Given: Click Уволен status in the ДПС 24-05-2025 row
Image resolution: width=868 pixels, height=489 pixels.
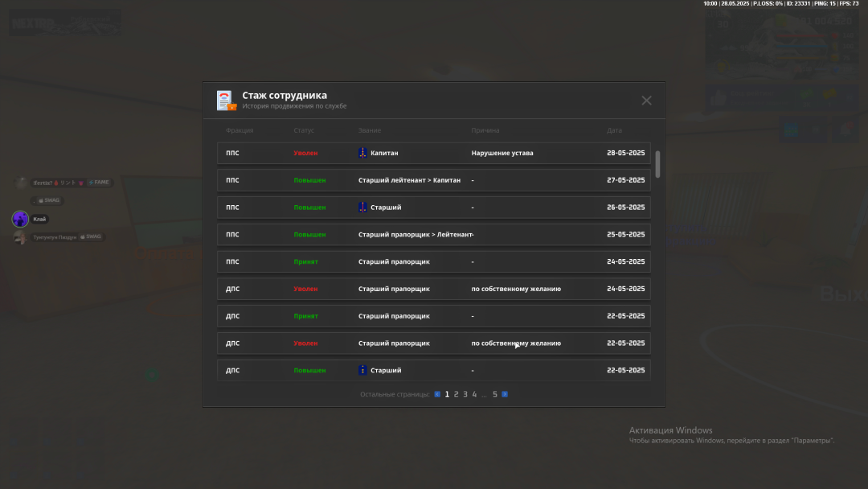Looking at the screenshot, I should click(x=305, y=289).
